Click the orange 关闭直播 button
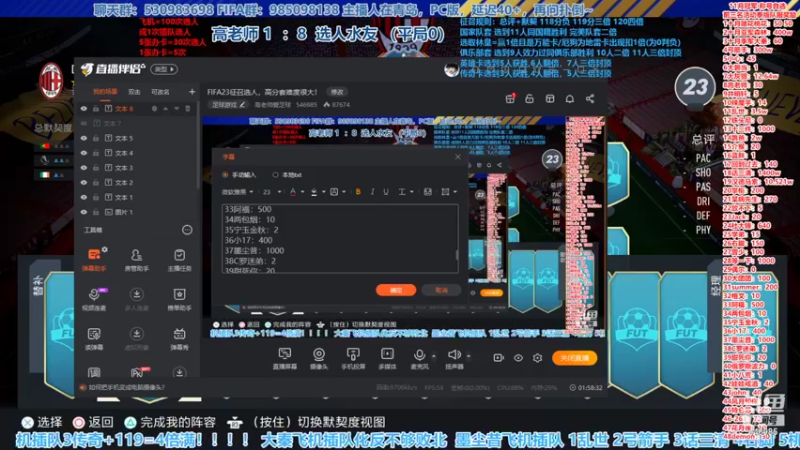Image resolution: width=800 pixels, height=450 pixels. click(574, 358)
